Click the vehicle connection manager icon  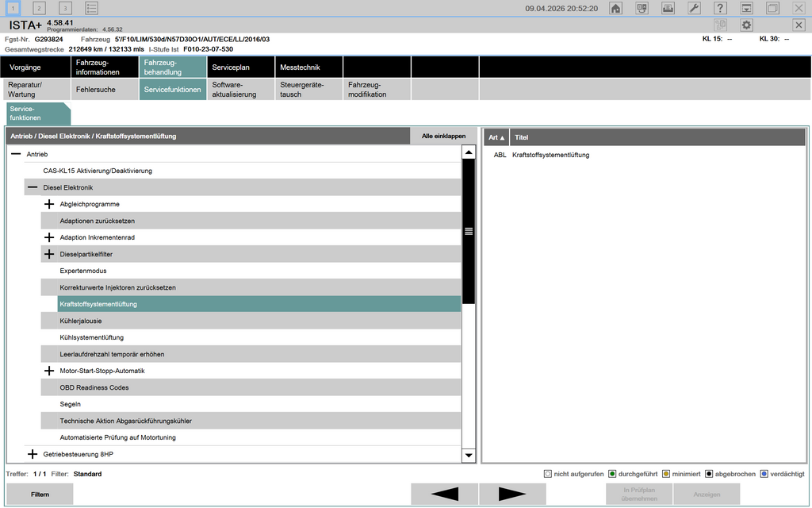[642, 8]
